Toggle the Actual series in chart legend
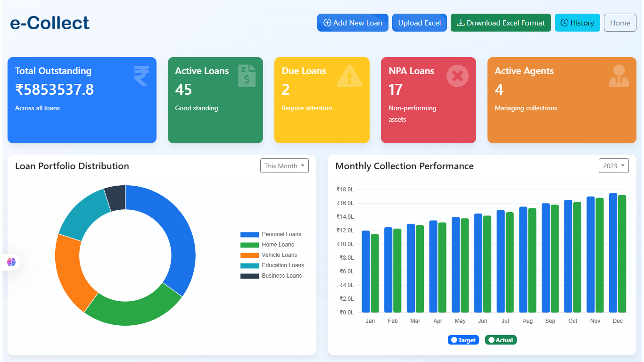The image size is (644, 362). click(501, 340)
